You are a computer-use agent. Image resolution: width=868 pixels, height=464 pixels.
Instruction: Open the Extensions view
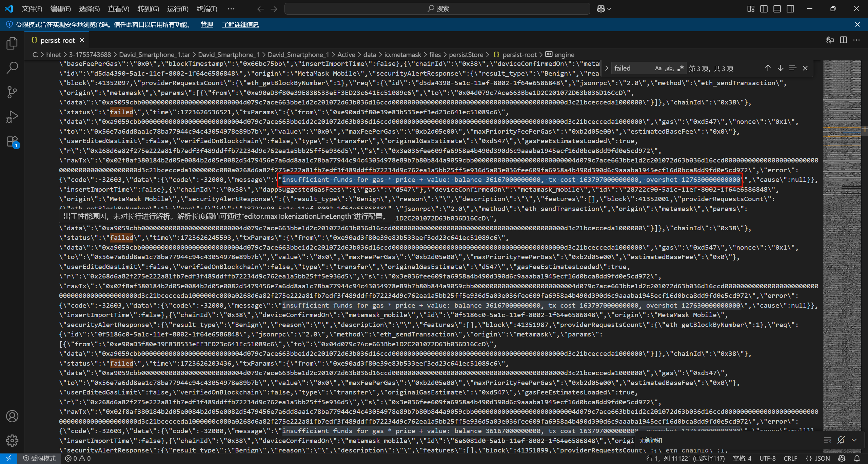(x=12, y=141)
